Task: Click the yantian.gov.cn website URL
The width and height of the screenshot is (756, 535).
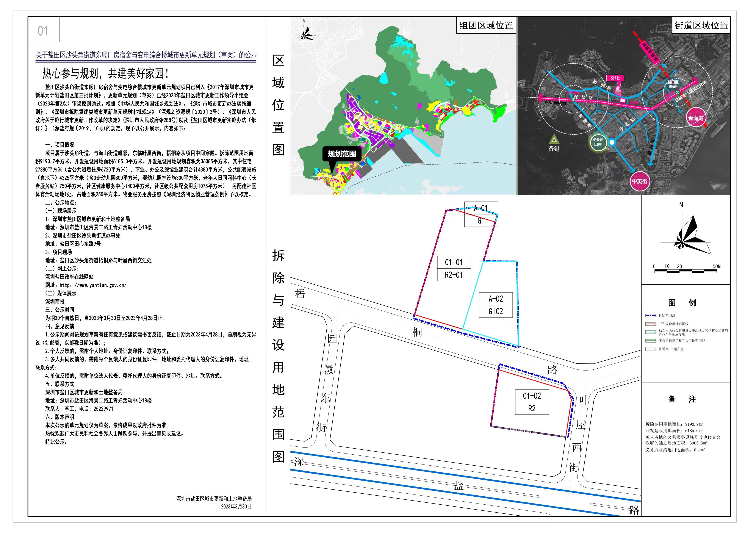Action: [93, 285]
